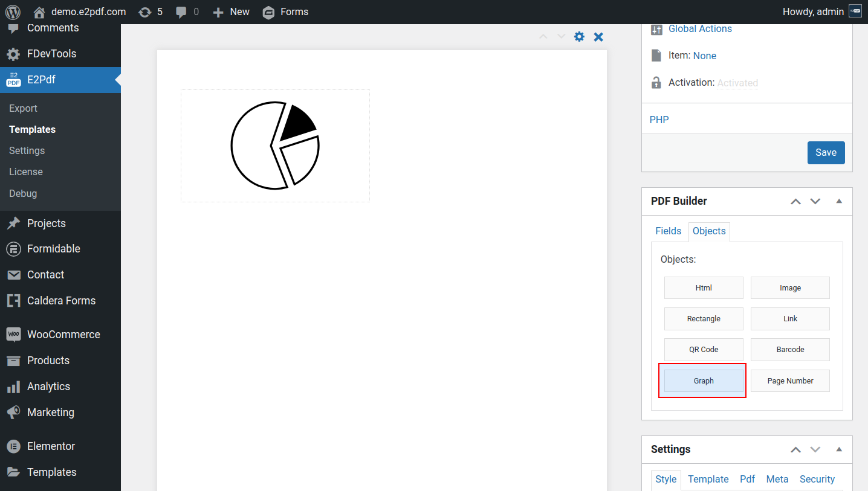
Task: Switch to the Fields tab
Action: (668, 231)
